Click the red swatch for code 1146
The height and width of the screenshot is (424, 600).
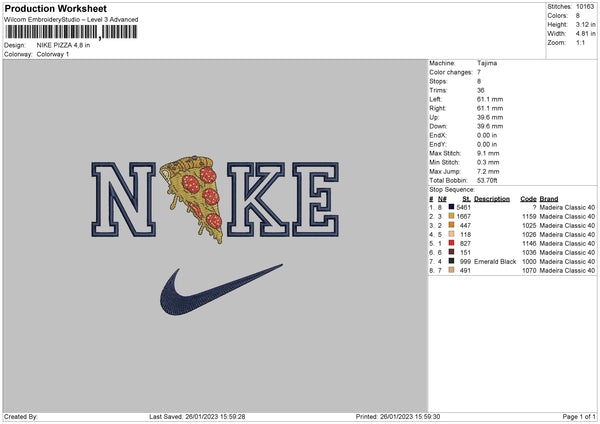click(x=451, y=243)
